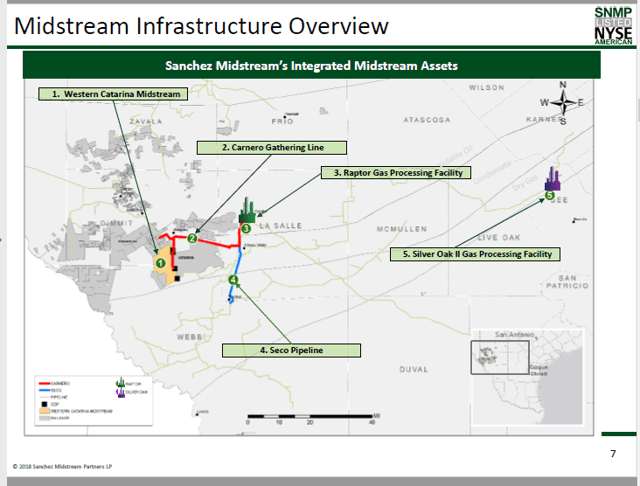This screenshot has height=486, width=640.
Task: Click the 'MCMULLEN' county label
Action: click(402, 229)
